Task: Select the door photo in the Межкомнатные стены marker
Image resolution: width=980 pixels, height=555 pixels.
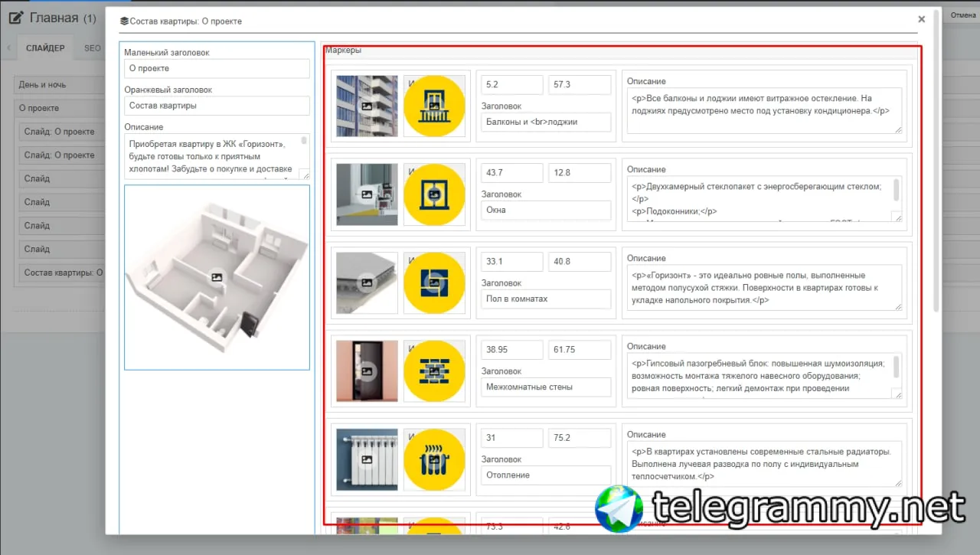Action: (367, 371)
